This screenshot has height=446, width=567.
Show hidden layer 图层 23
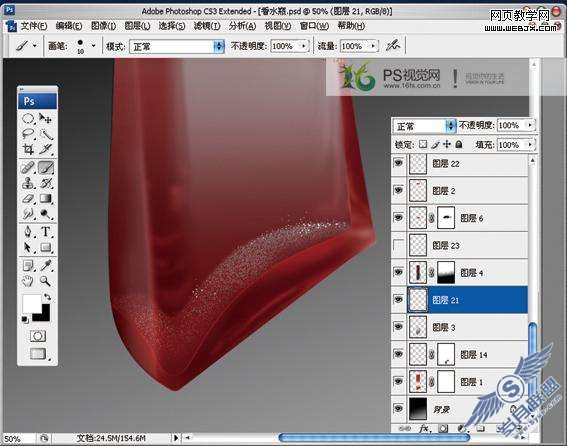pyautogui.click(x=398, y=246)
